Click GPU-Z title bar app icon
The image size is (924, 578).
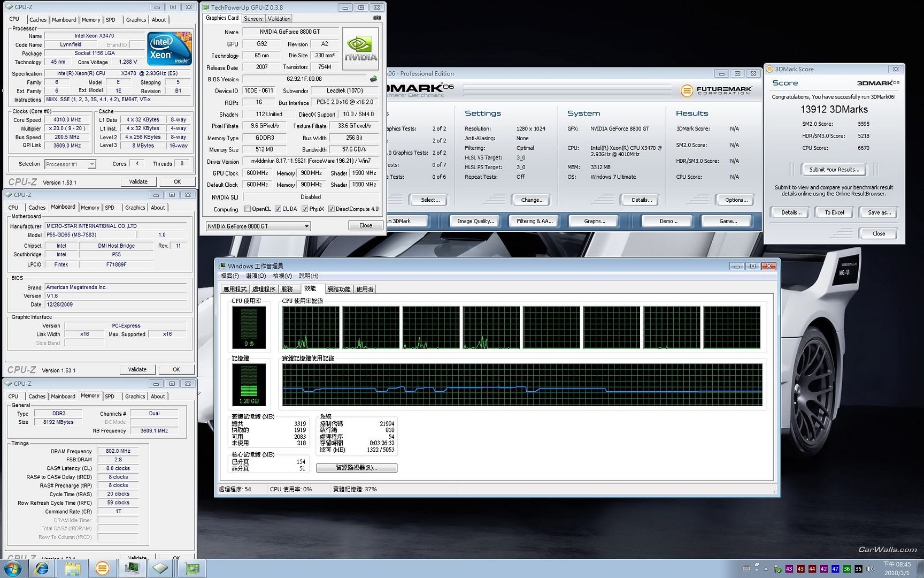tap(206, 7)
